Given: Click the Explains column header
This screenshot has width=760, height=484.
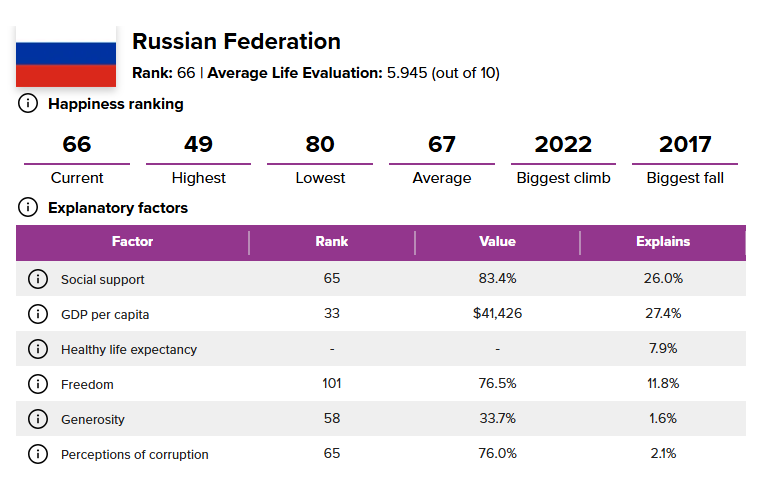Looking at the screenshot, I should (663, 241).
